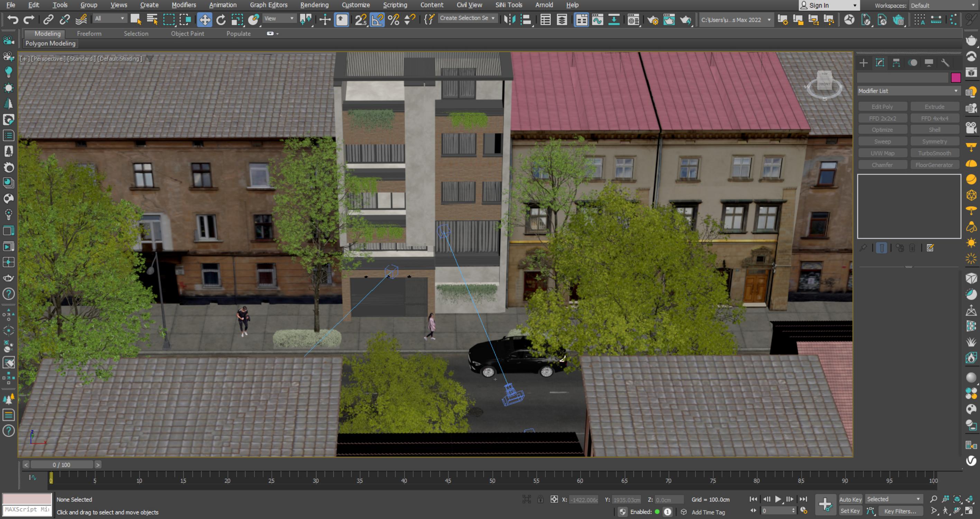Viewport: 980px width, 519px height.
Task: Open the Rendering menu
Action: [314, 5]
